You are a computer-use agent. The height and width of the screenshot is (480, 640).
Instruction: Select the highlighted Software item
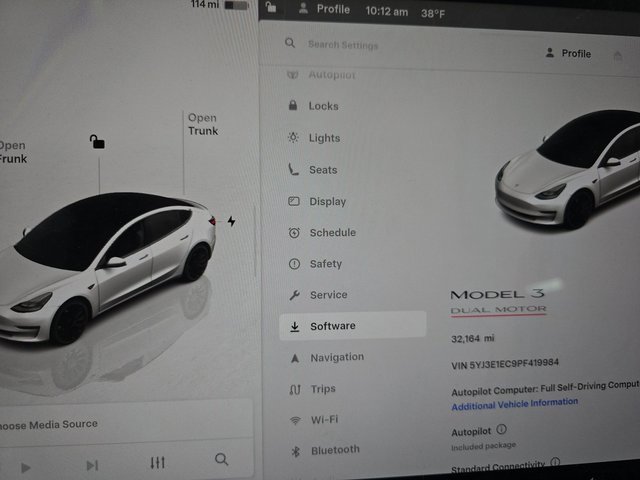click(x=353, y=325)
